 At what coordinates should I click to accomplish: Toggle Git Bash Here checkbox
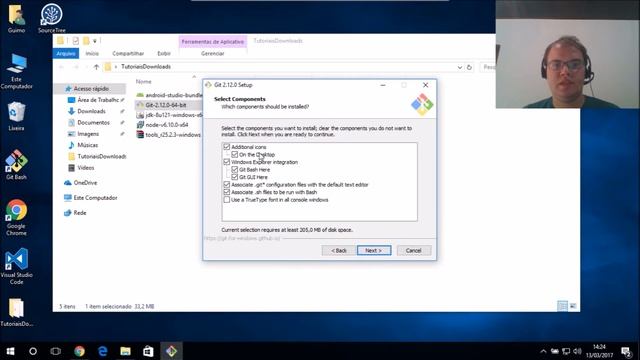click(x=234, y=169)
